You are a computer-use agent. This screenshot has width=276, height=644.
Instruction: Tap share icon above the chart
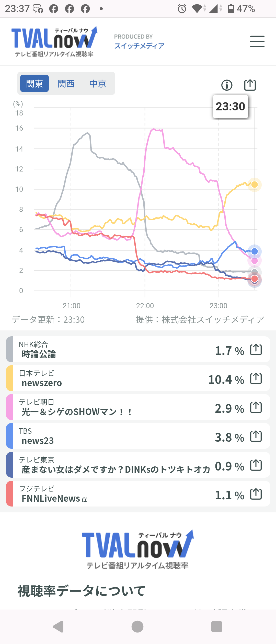pos(250,85)
